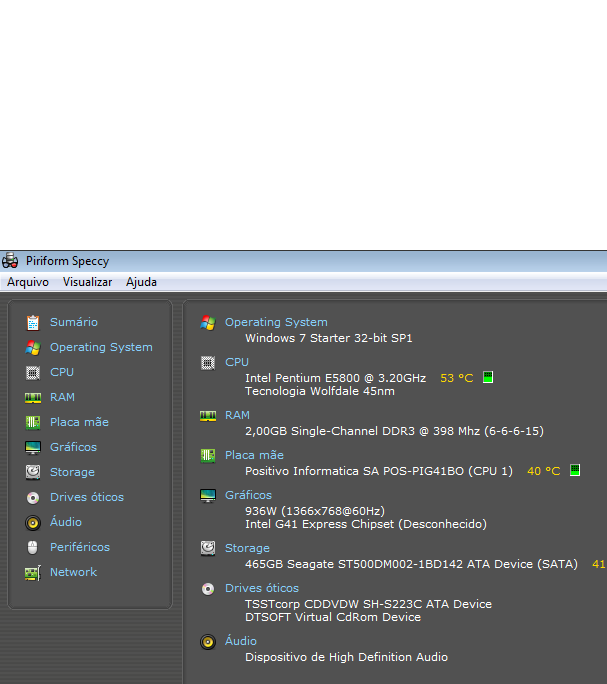The height and width of the screenshot is (684, 607).
Task: Click the Storage hard drive icon in sidebar
Action: [33, 472]
